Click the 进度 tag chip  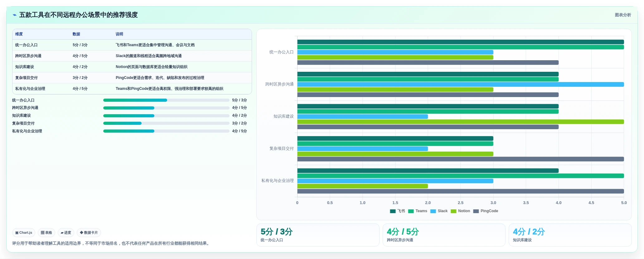point(66,233)
